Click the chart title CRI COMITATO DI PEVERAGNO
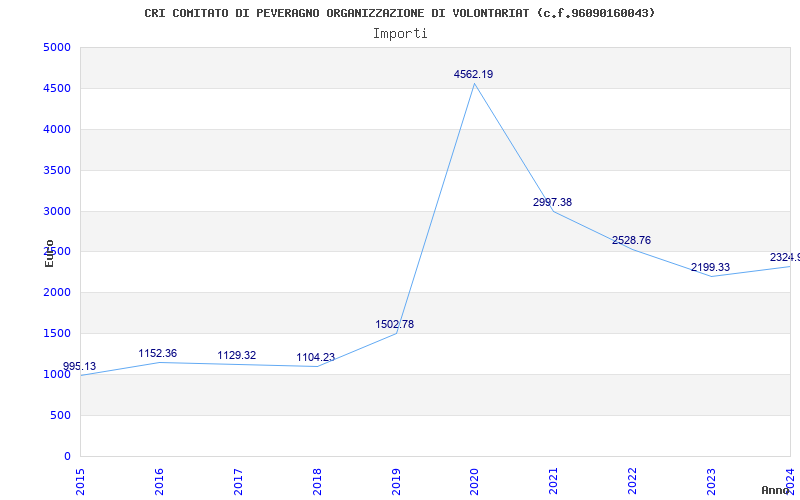Image resolution: width=800 pixels, height=500 pixels. 399,13
